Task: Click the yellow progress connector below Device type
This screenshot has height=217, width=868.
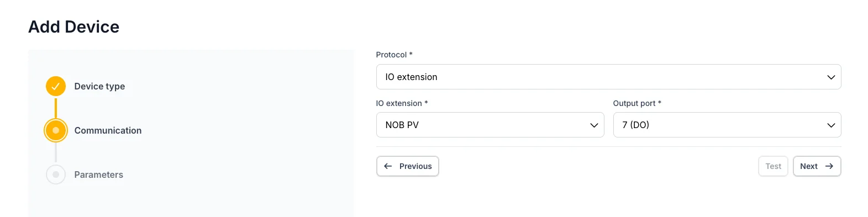Action: click(x=56, y=108)
